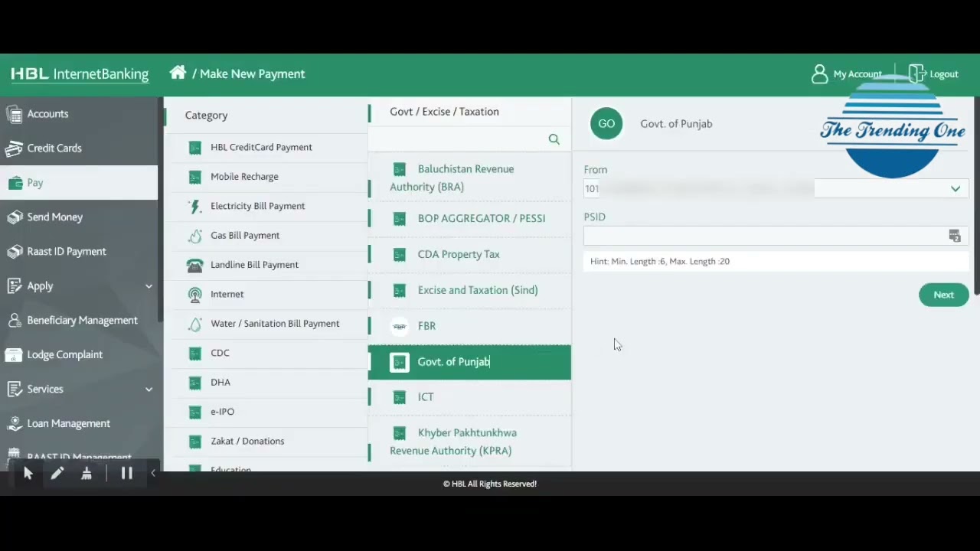Select Baluchistan Revenue Authority (BRA)
The height and width of the screenshot is (551, 980).
pos(469,178)
